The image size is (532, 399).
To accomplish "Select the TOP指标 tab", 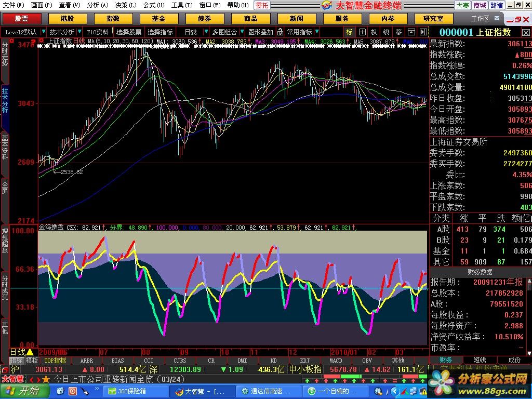I will click(x=55, y=361).
